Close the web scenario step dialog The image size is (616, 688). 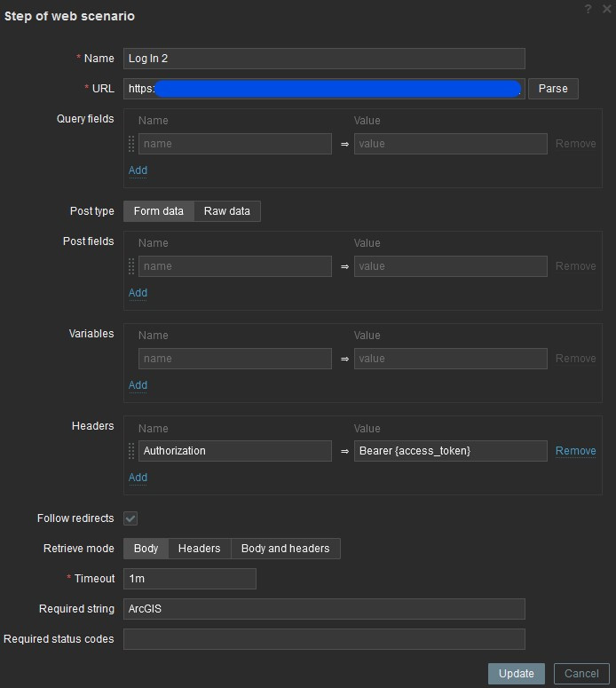click(606, 9)
